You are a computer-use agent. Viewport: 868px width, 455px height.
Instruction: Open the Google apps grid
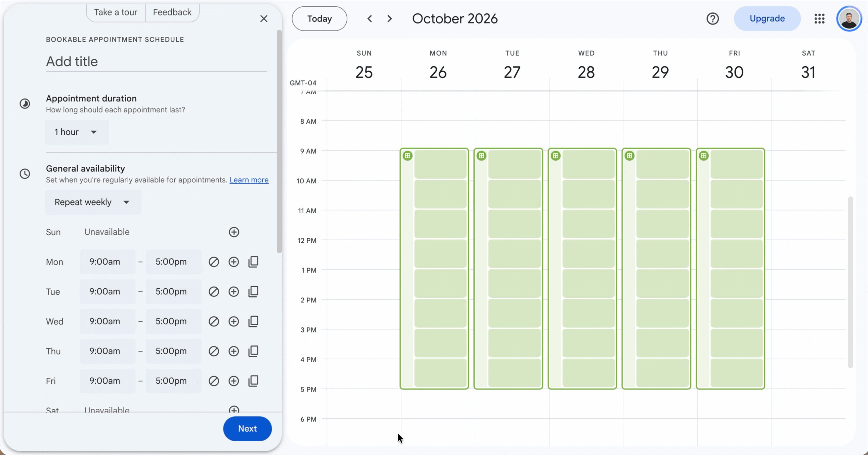point(820,19)
